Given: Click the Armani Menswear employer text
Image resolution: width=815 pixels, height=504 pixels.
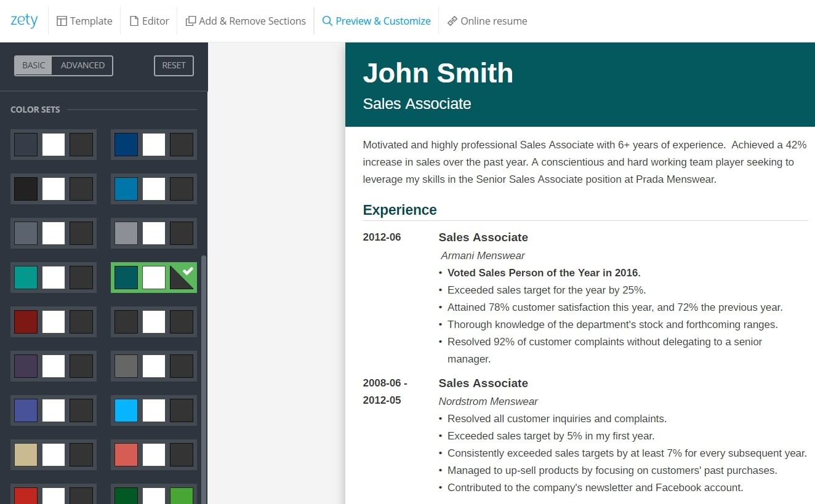Looking at the screenshot, I should tap(483, 255).
